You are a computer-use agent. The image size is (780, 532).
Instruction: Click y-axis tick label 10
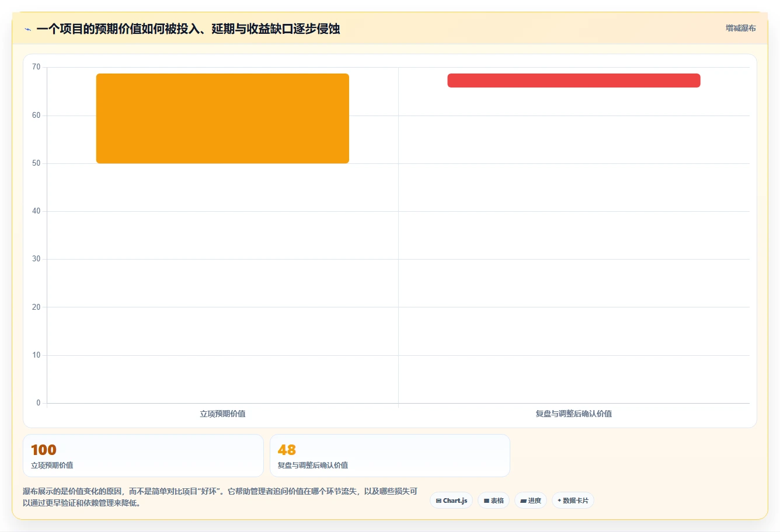click(x=36, y=355)
